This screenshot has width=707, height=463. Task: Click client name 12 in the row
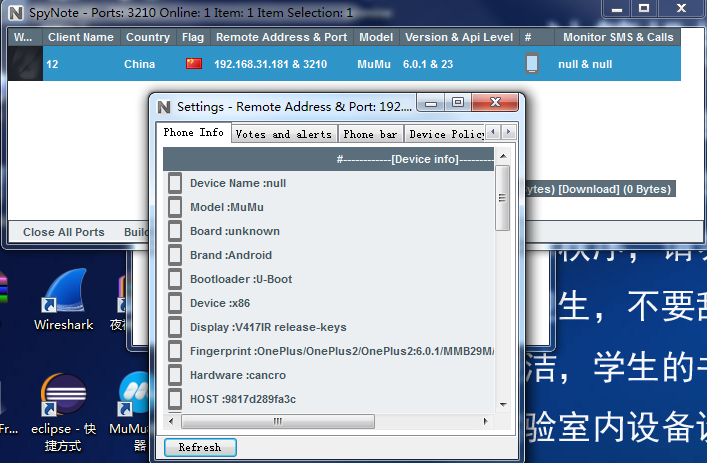(52, 64)
